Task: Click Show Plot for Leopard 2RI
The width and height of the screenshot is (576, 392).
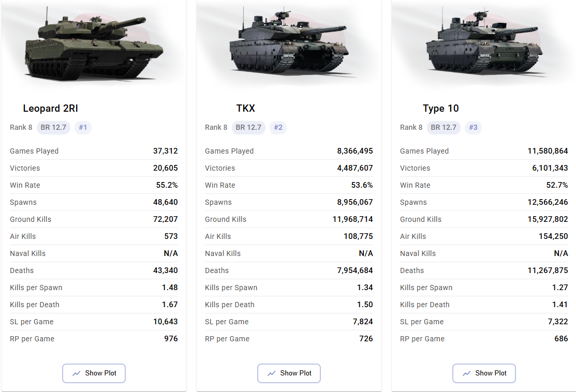Action: pos(94,373)
